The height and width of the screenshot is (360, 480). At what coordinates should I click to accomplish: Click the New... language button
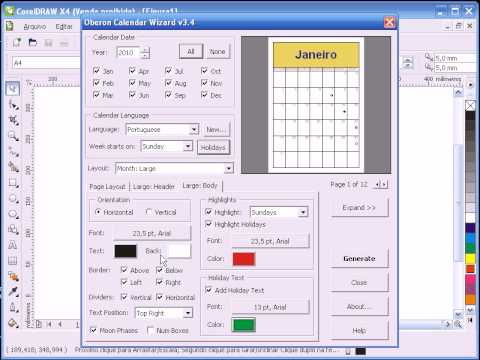tap(216, 129)
